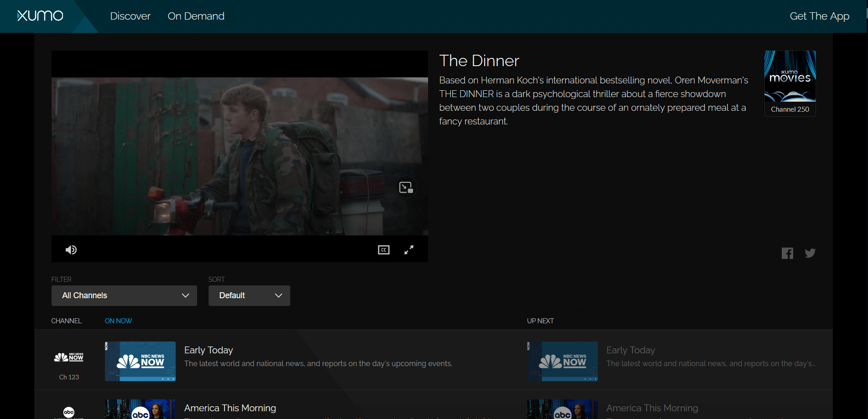Mute the video with the speaker icon
Viewport: 868px width, 419px height.
click(71, 250)
